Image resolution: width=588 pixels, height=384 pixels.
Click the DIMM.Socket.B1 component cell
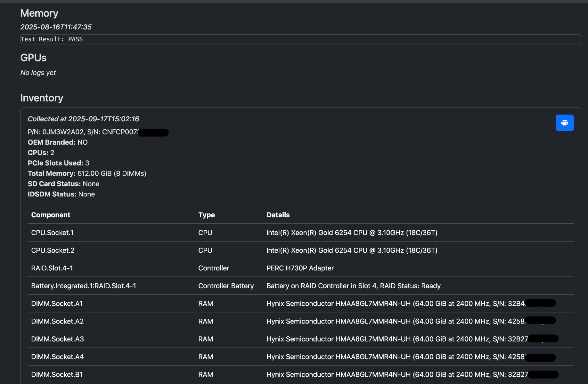point(57,375)
